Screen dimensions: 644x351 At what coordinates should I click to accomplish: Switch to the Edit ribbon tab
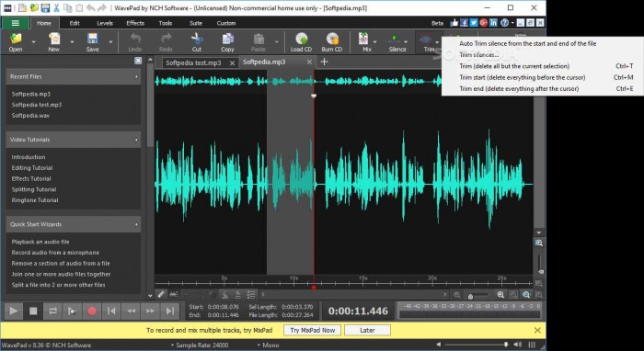point(75,23)
